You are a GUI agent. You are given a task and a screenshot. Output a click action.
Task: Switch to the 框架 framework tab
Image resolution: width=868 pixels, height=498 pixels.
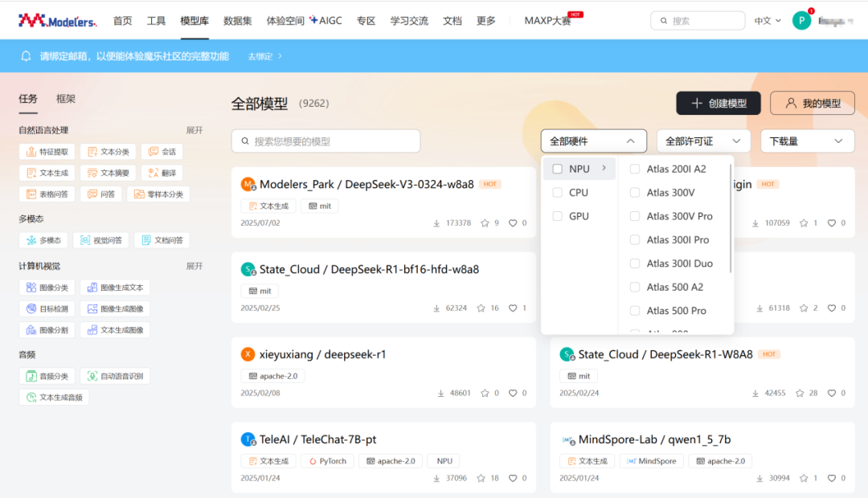coord(65,99)
